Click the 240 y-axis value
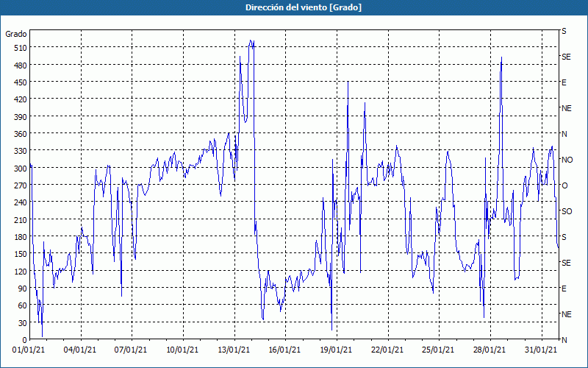 point(20,203)
